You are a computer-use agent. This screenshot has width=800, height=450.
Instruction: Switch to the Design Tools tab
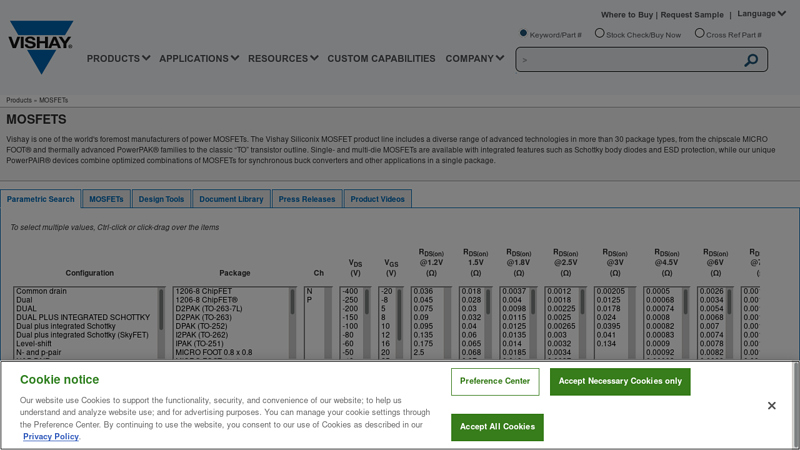click(x=161, y=199)
